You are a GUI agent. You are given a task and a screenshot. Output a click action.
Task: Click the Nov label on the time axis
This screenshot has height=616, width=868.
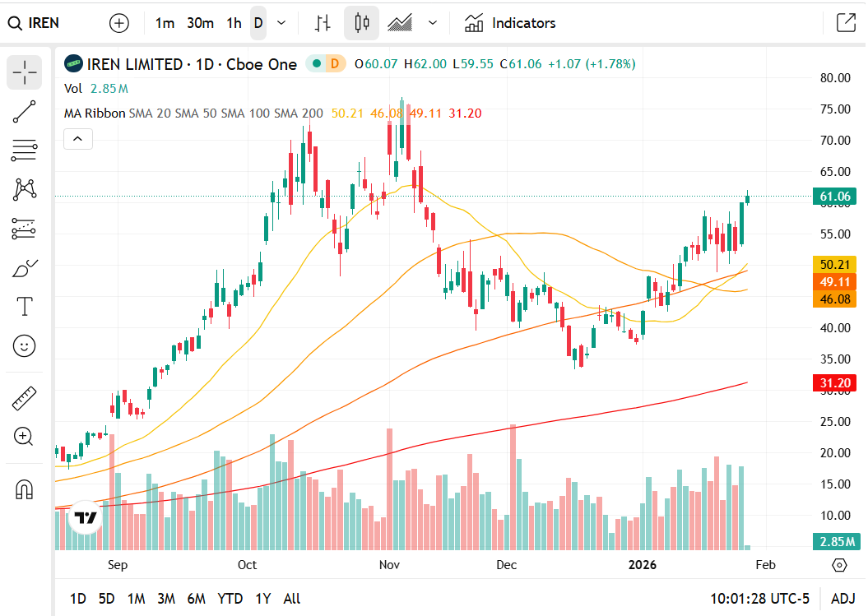(x=389, y=565)
